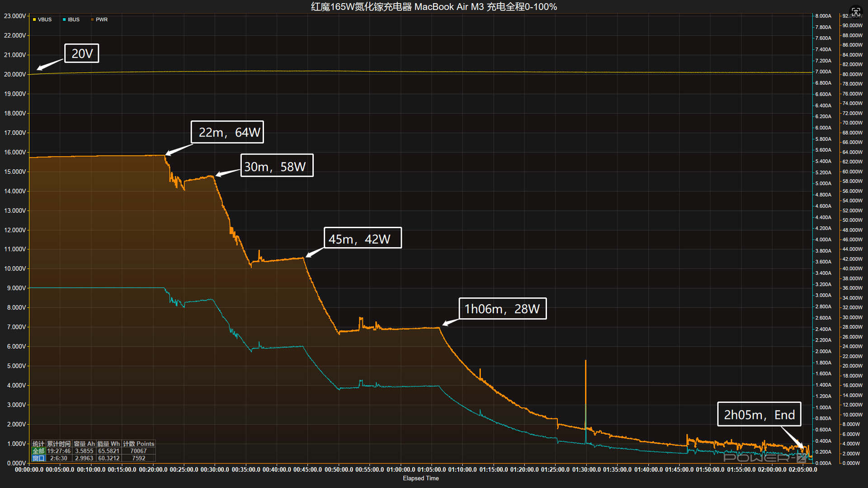Click the VBUS legend label
This screenshot has width=868, height=488.
pos(45,19)
